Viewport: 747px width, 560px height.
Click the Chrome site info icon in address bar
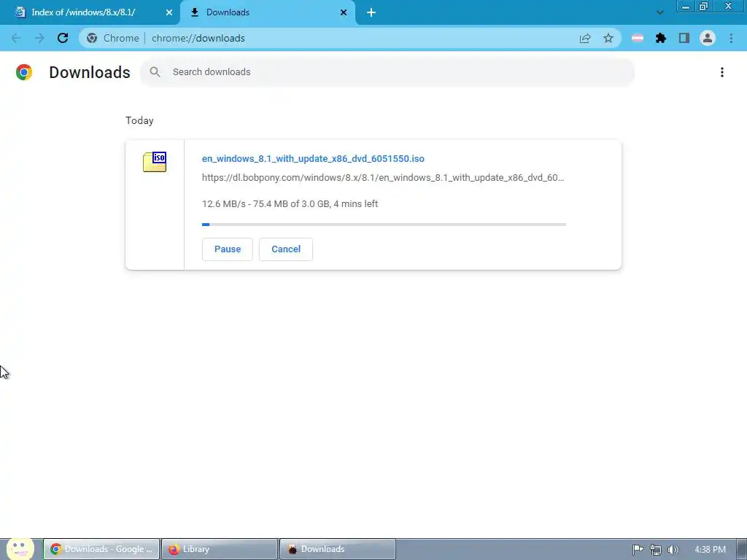click(x=92, y=38)
